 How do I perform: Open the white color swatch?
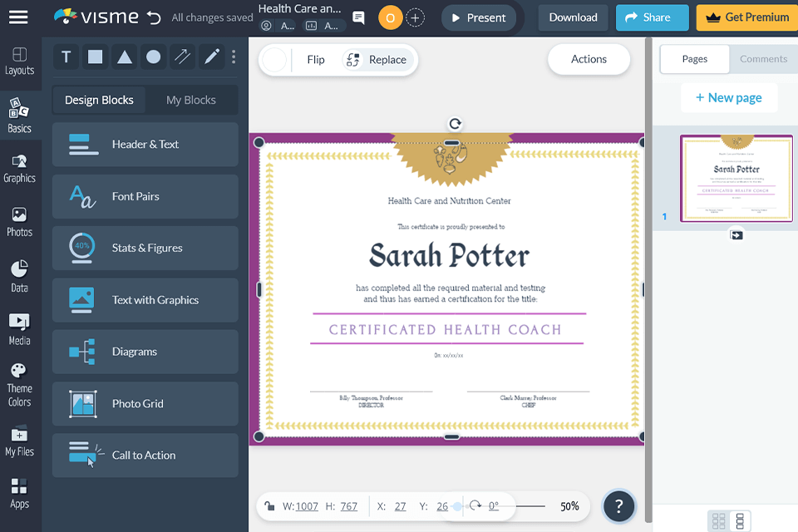click(274, 60)
